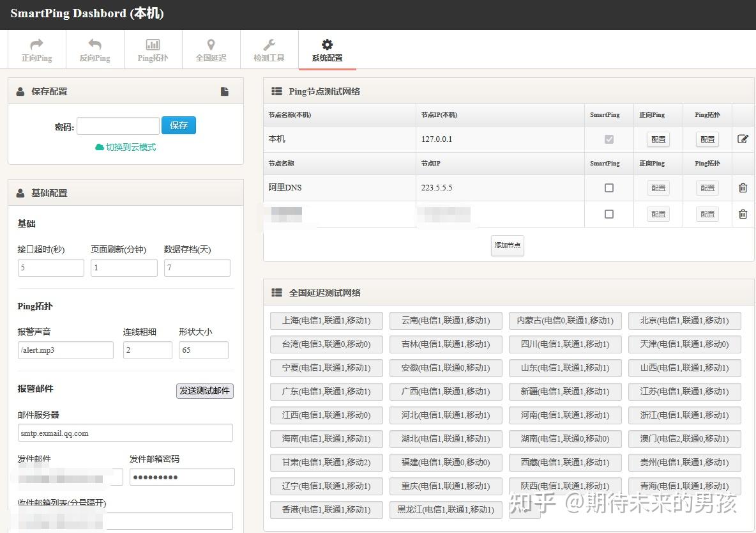
Task: Click the SmartPing checkbox for 本机 node
Action: (x=609, y=139)
